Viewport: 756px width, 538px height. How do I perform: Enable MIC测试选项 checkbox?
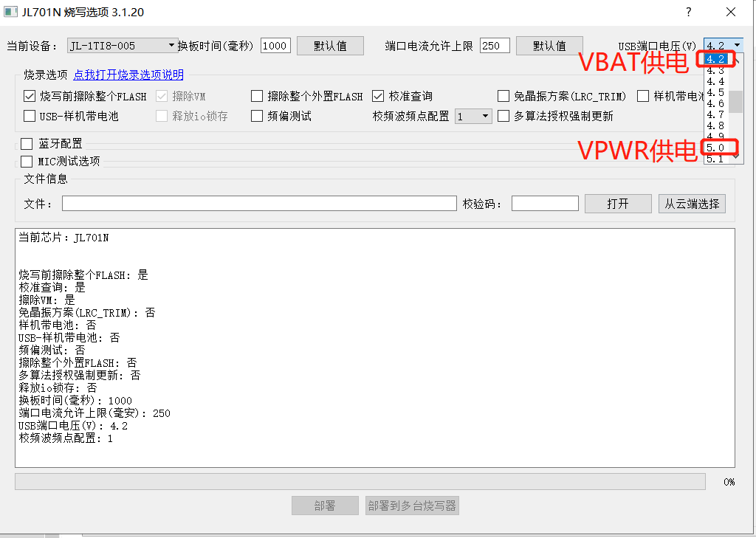[27, 161]
